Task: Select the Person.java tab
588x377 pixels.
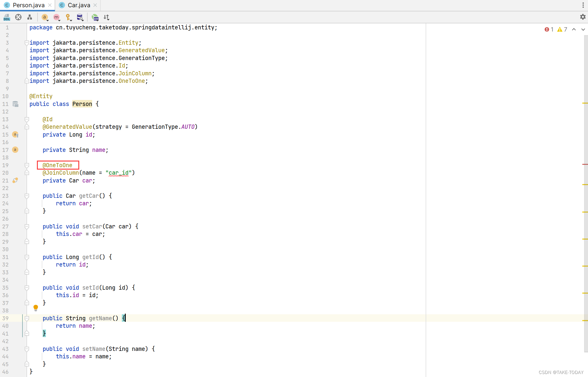Action: click(x=29, y=5)
